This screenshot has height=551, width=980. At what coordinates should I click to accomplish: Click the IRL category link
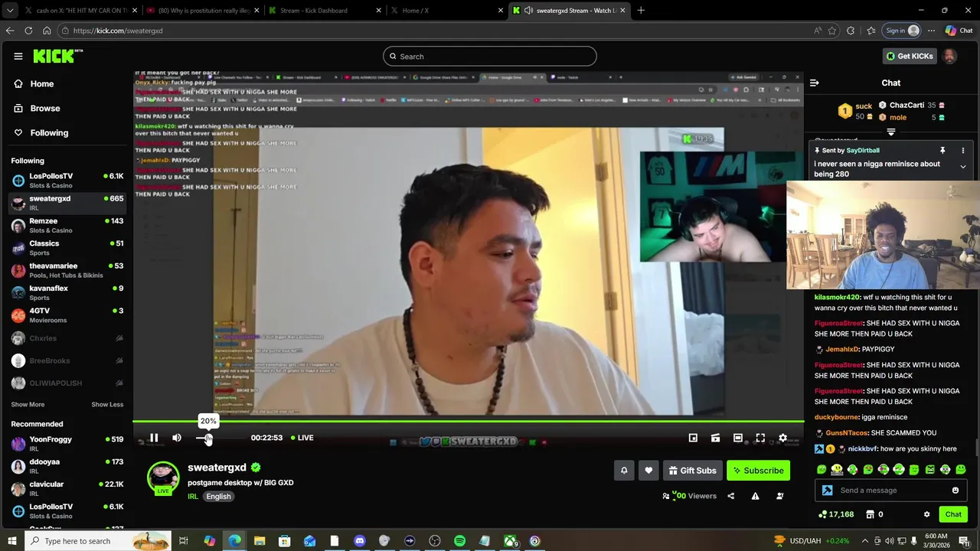(x=193, y=497)
